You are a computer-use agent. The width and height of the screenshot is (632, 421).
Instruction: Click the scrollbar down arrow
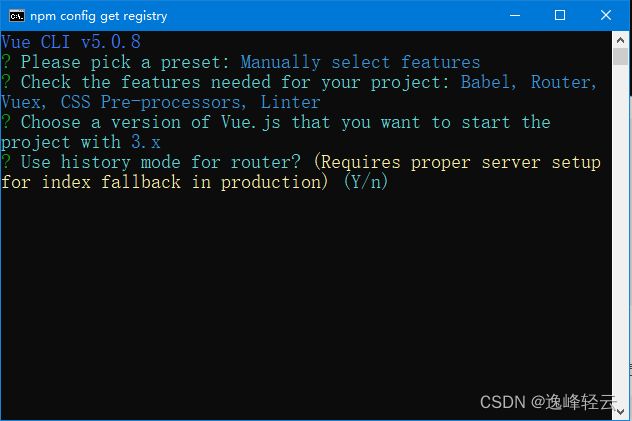(620, 412)
